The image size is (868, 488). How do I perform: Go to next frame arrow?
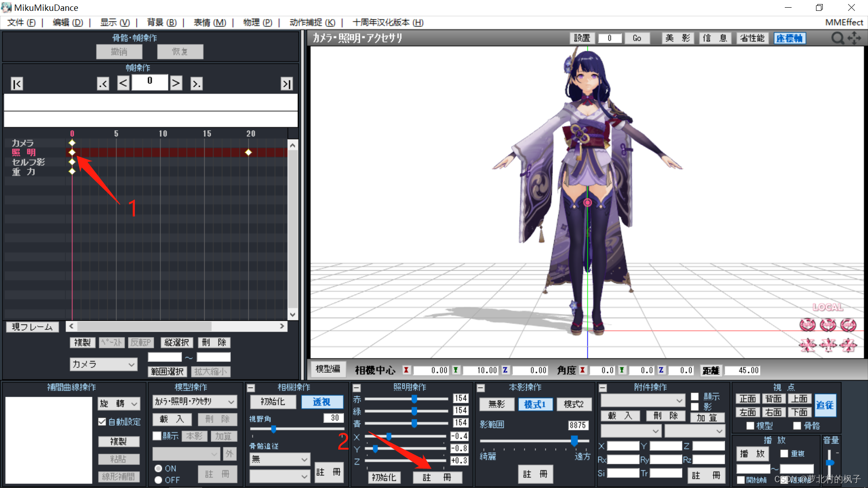[x=176, y=83]
